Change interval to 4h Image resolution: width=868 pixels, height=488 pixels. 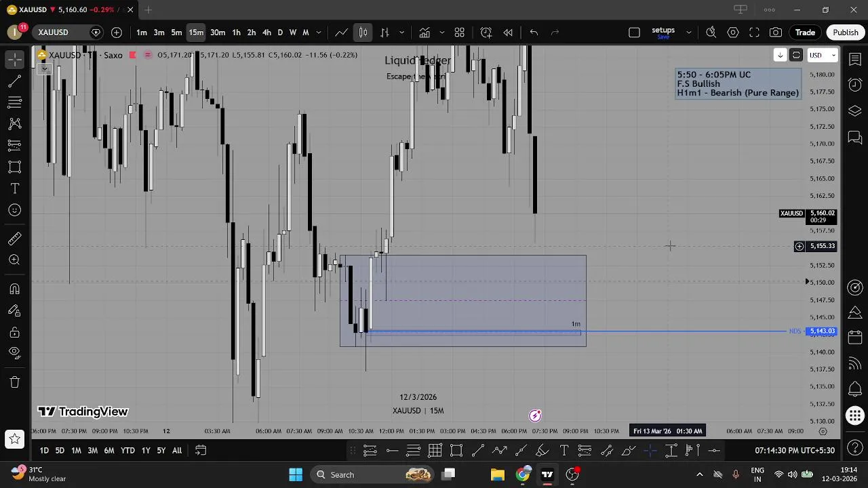[267, 33]
